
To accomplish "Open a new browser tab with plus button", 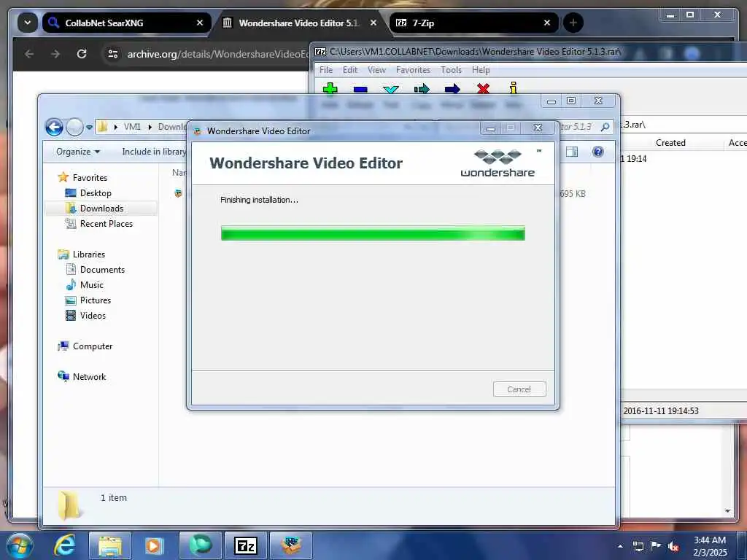I will coord(573,23).
